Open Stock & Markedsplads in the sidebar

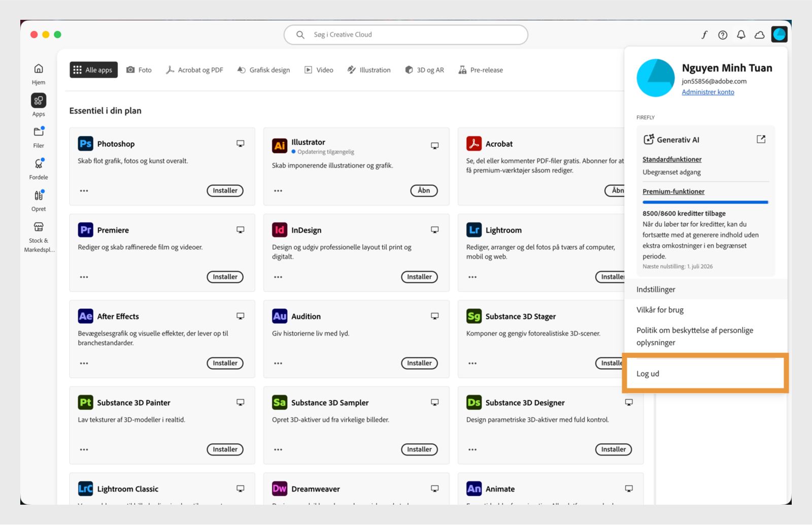(39, 227)
